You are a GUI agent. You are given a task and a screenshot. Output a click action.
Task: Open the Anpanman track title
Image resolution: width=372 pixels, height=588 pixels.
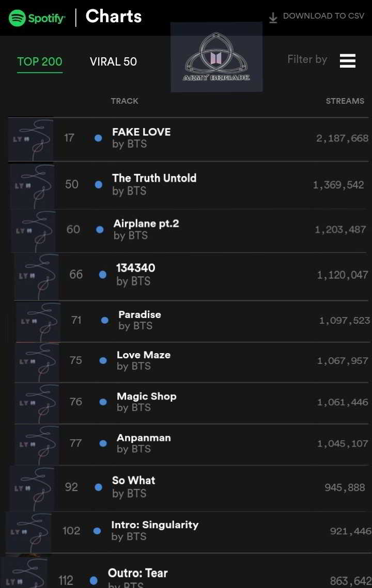(144, 438)
